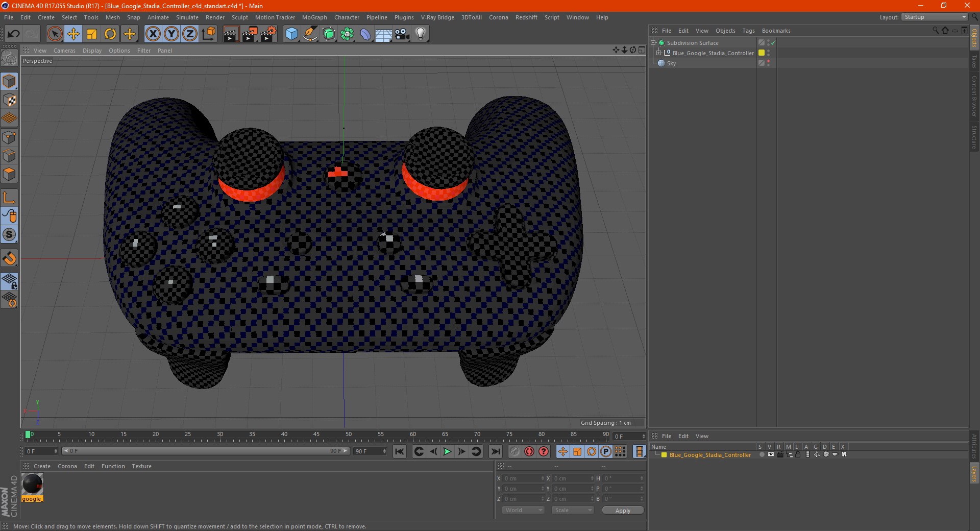Open the Scale mode dropdown

pos(573,510)
